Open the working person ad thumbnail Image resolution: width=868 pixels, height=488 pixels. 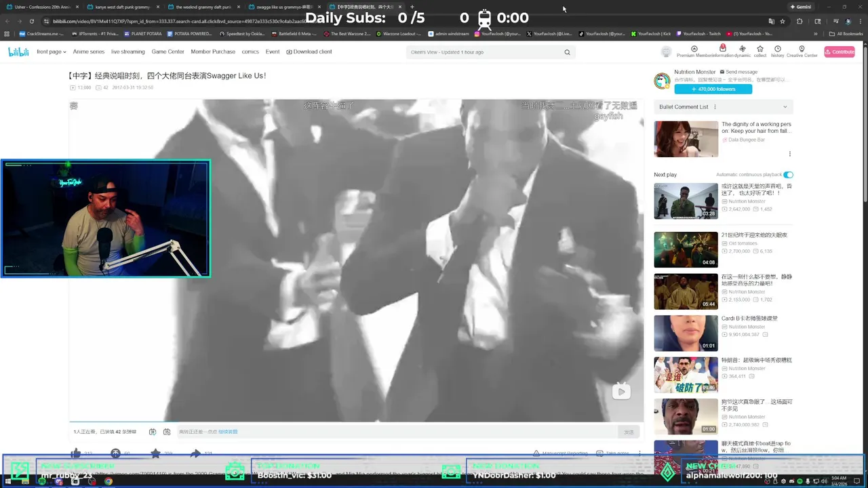point(686,139)
